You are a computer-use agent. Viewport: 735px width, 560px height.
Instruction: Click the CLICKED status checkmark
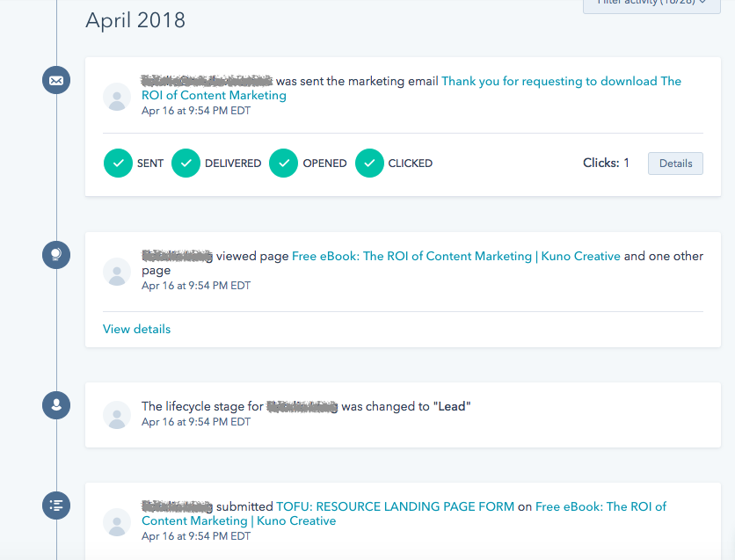click(x=369, y=163)
